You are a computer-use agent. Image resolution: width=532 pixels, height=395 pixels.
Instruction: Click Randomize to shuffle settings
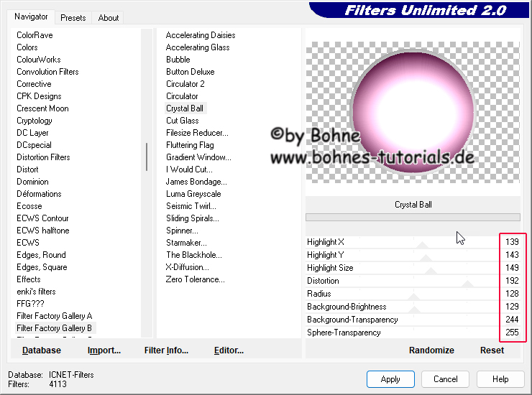tap(431, 350)
